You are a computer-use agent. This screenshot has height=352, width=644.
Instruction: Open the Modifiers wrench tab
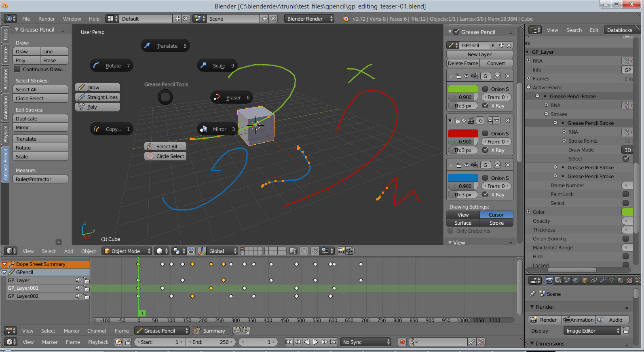pos(602,280)
